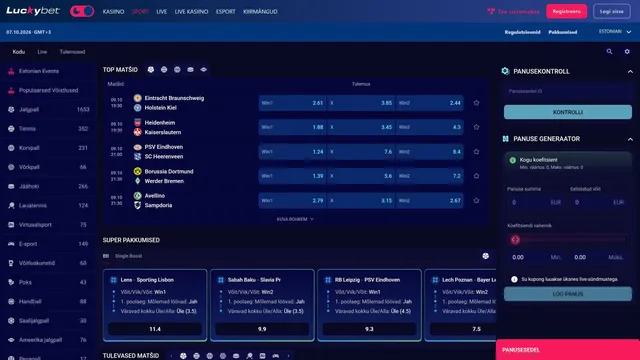Select Korvpall basketball icon in sidebar
The image size is (640, 360).
[11, 148]
